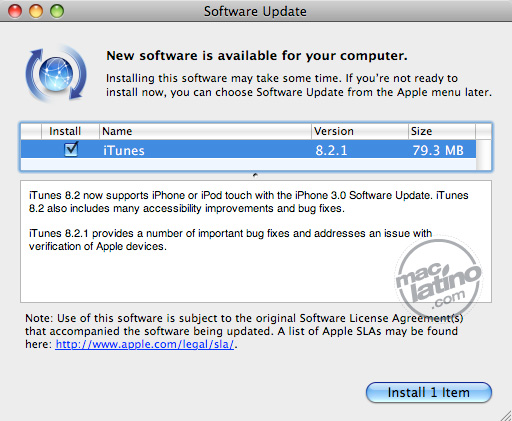Click the window resize grip corner

tap(506, 415)
